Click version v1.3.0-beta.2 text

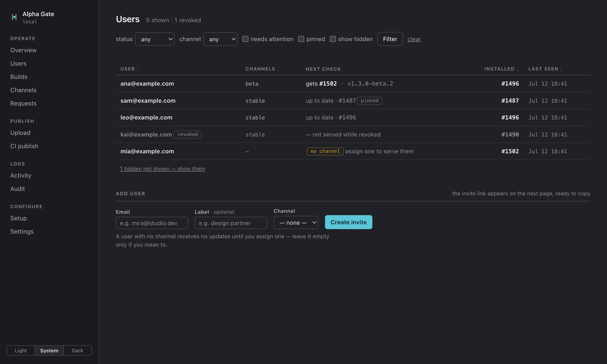point(370,84)
